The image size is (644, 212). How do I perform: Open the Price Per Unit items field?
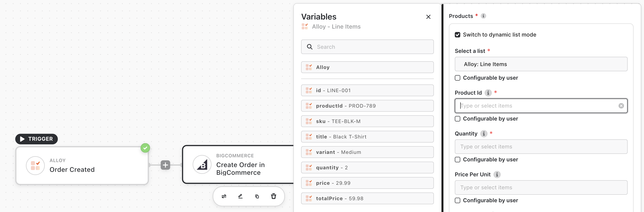coord(541,187)
